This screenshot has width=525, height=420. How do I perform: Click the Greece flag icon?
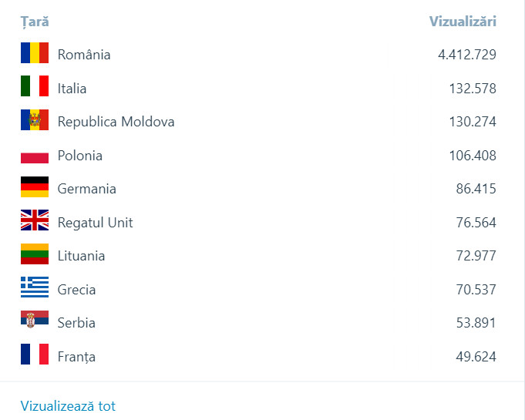click(x=35, y=287)
